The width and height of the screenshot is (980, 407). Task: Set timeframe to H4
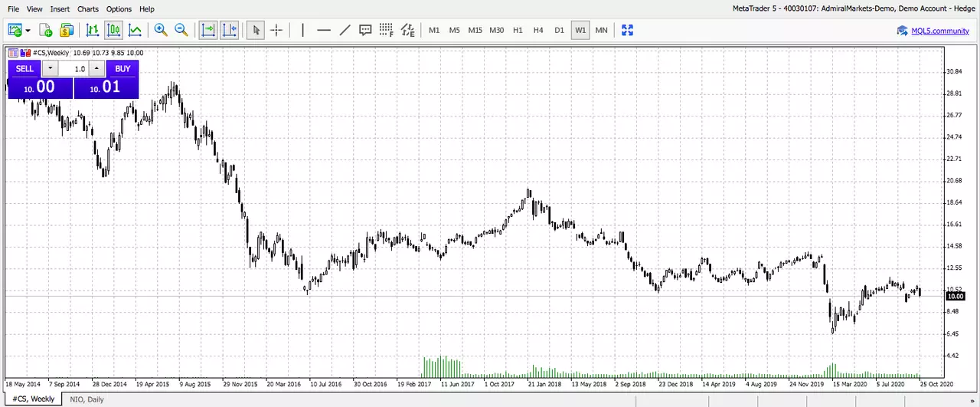[538, 30]
